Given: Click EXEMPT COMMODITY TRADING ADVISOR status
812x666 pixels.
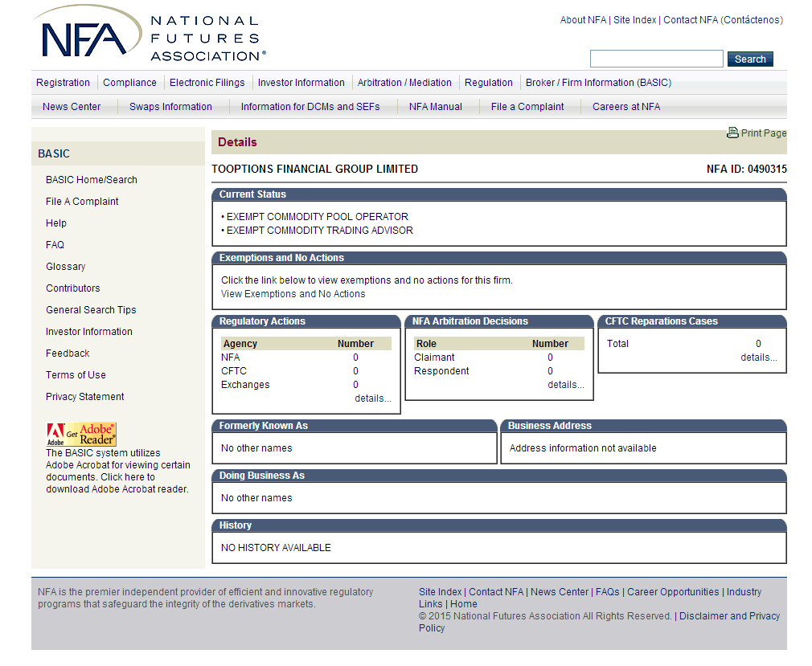Looking at the screenshot, I should (x=319, y=231).
